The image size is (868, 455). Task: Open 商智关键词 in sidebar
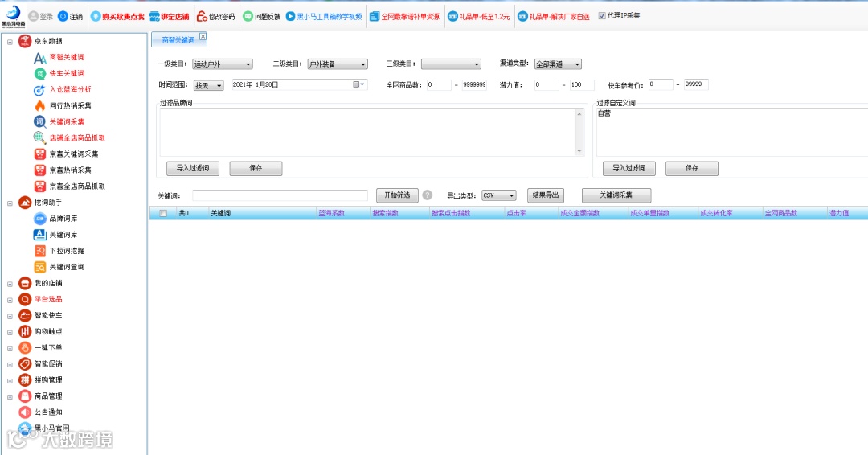click(67, 57)
